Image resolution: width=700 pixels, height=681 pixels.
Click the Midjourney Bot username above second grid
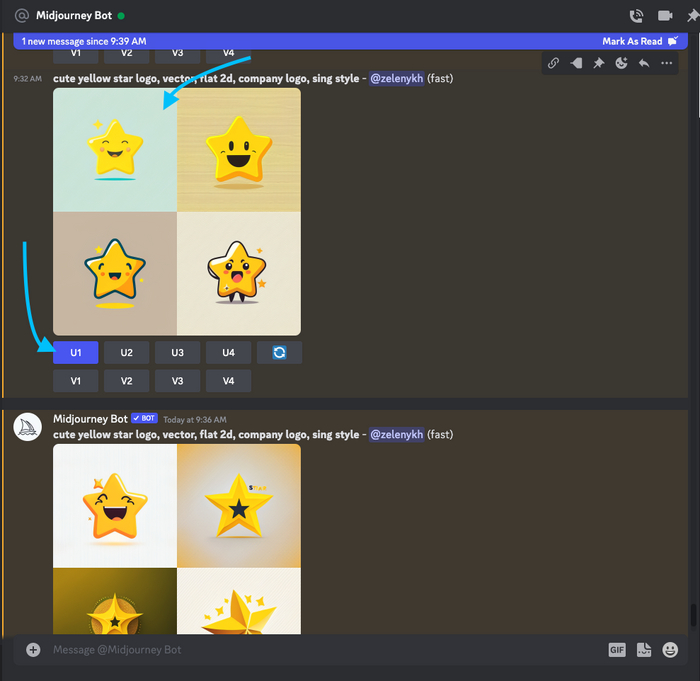(x=90, y=419)
